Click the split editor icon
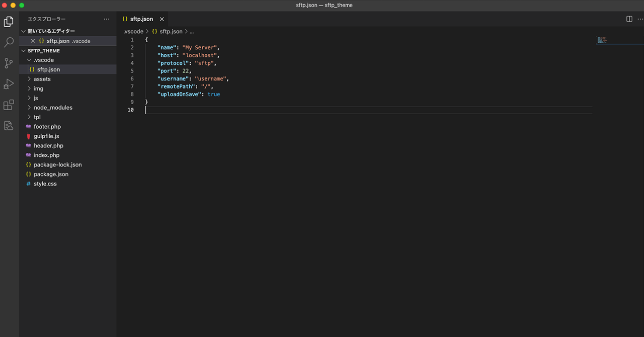The image size is (644, 337). [x=629, y=19]
